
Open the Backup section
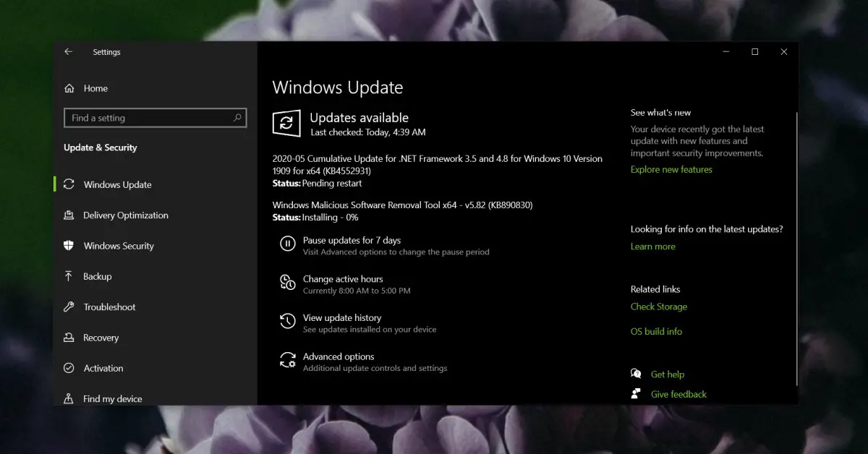(97, 276)
